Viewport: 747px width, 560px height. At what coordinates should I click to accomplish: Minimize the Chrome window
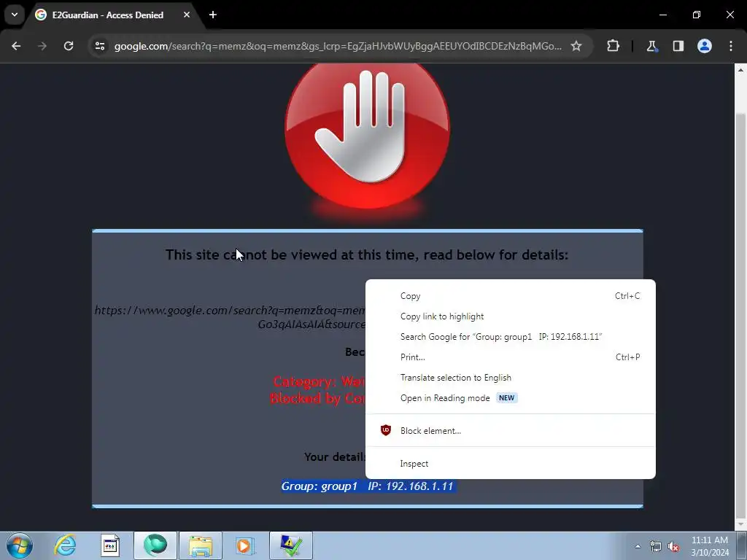[x=662, y=15]
